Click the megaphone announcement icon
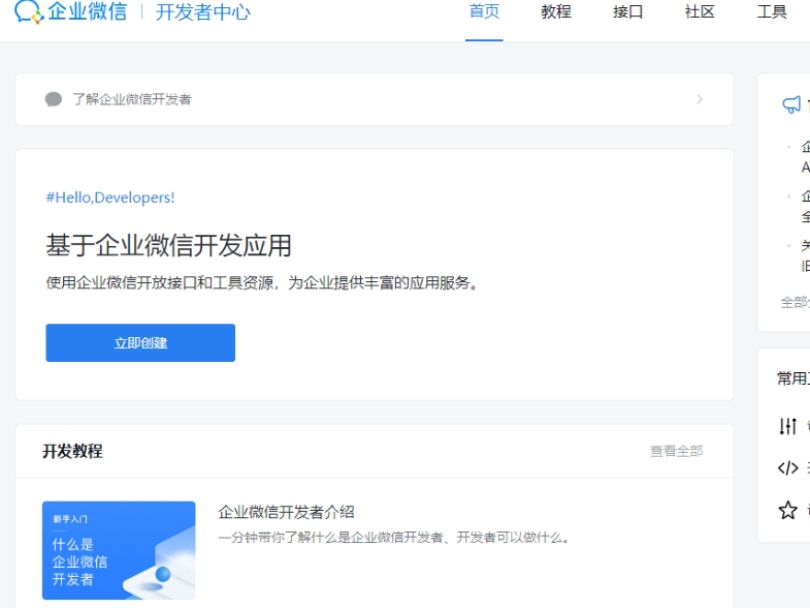Viewport: 810px width, 608px height. [791, 105]
